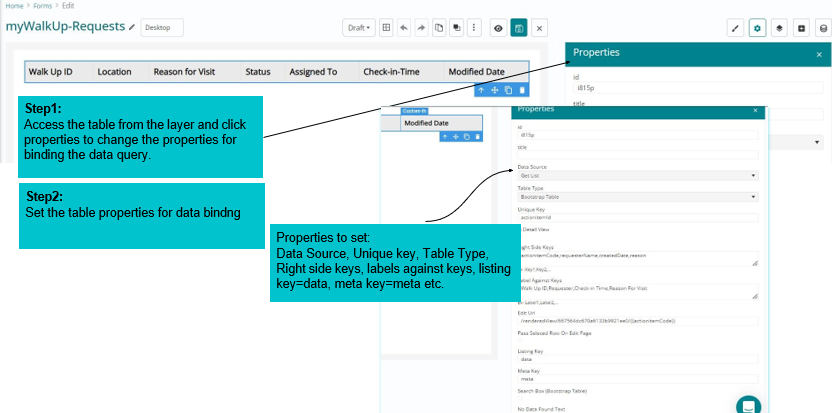Open the settings gear properties panel

(757, 28)
